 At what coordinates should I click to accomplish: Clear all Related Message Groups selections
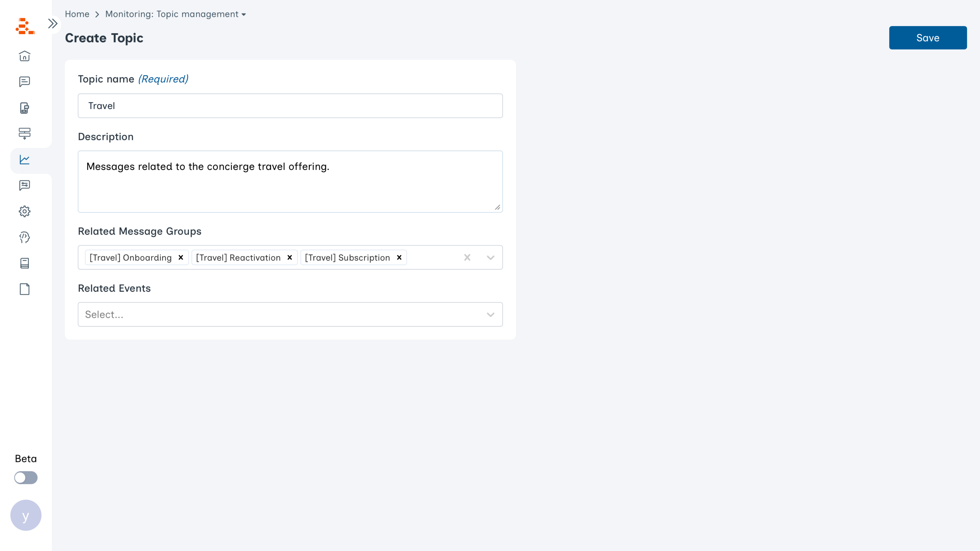coord(467,257)
